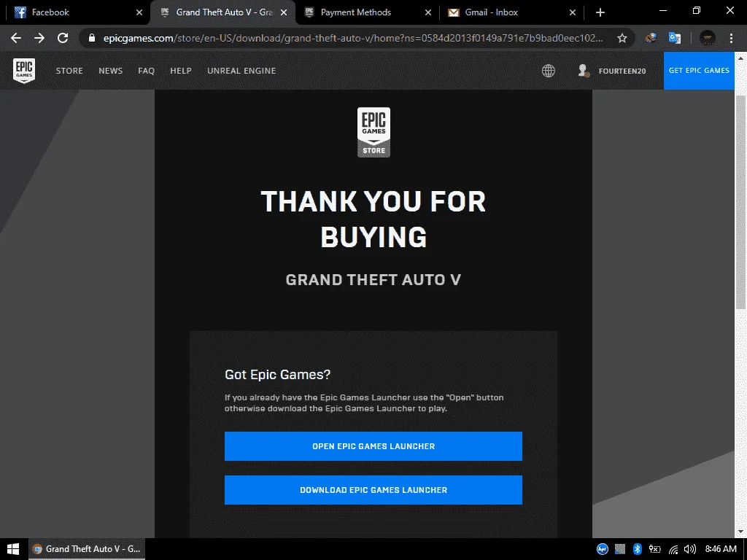This screenshot has width=747, height=560.
Task: Bookmark this page with the star
Action: (622, 38)
